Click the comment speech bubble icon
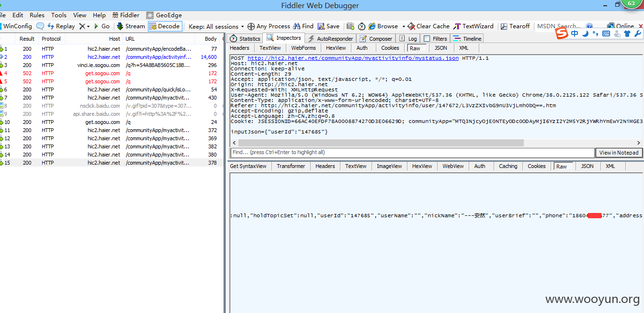The image size is (644, 313). tap(40, 26)
